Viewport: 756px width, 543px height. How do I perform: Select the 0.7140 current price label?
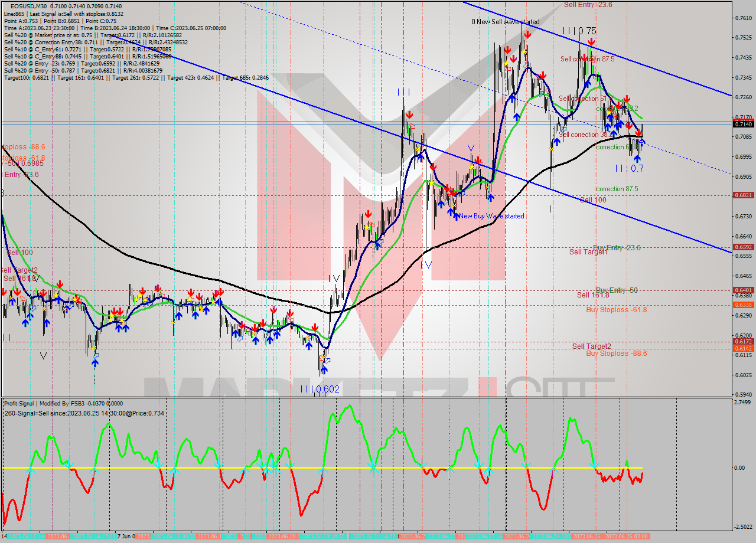tap(742, 124)
